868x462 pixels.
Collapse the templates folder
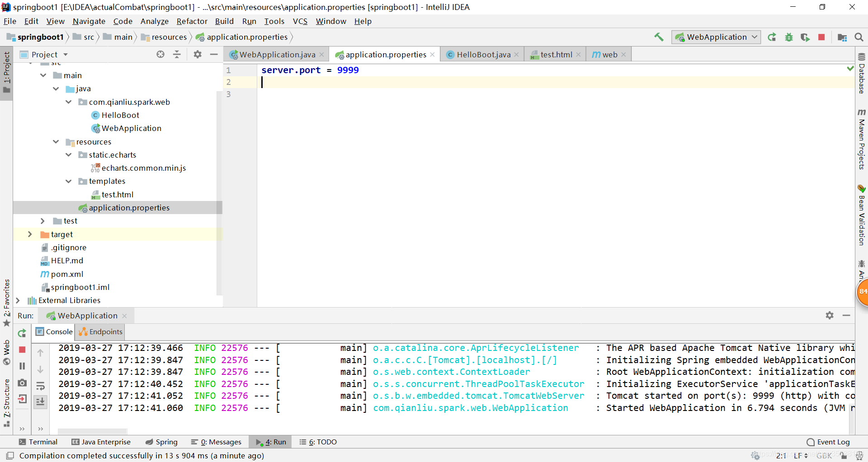point(69,181)
